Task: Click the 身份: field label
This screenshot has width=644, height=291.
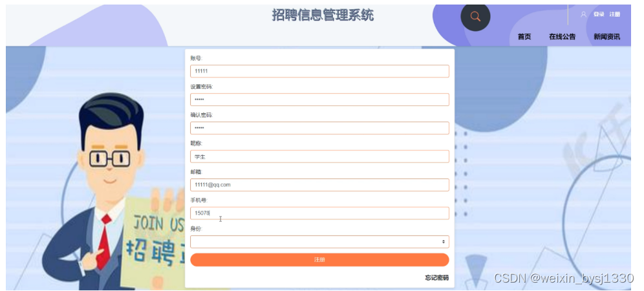Action: [x=197, y=229]
